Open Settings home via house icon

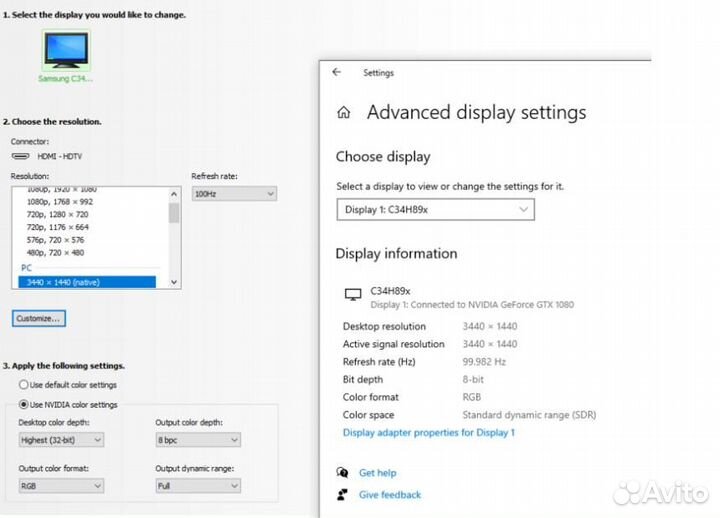coord(343,112)
